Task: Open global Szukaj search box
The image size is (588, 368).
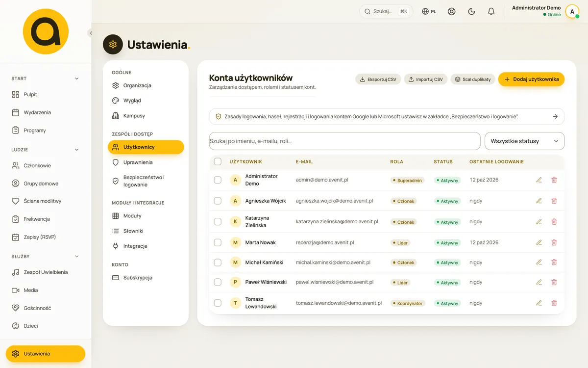Action: tap(386, 11)
